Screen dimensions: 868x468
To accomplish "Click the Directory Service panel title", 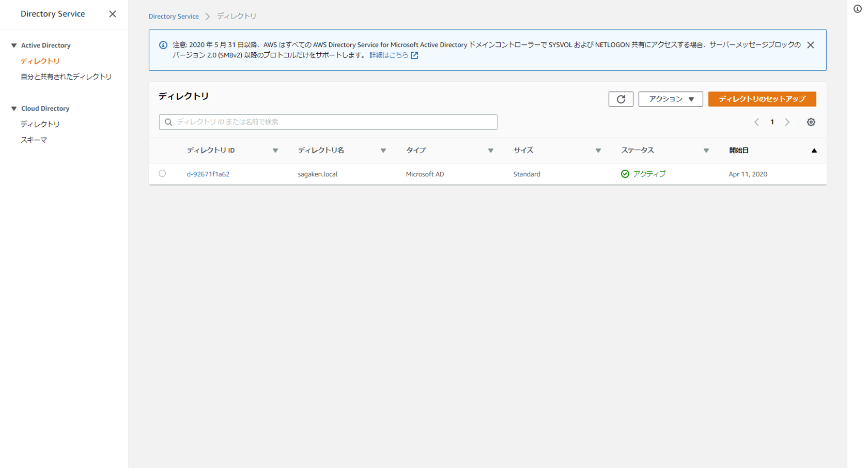I will pos(53,14).
